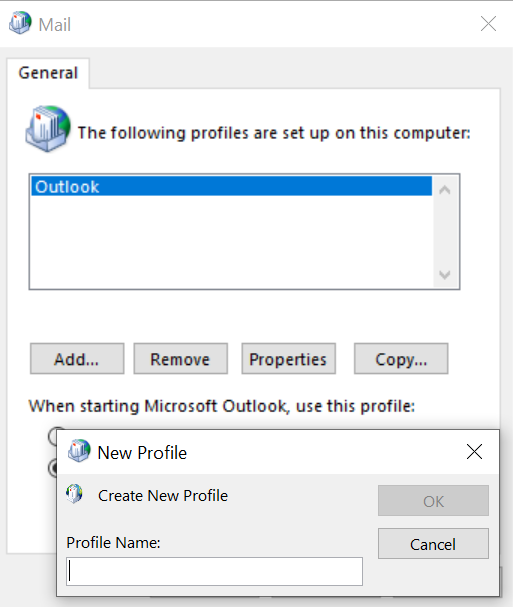Click the Copy... button

pyautogui.click(x=401, y=359)
